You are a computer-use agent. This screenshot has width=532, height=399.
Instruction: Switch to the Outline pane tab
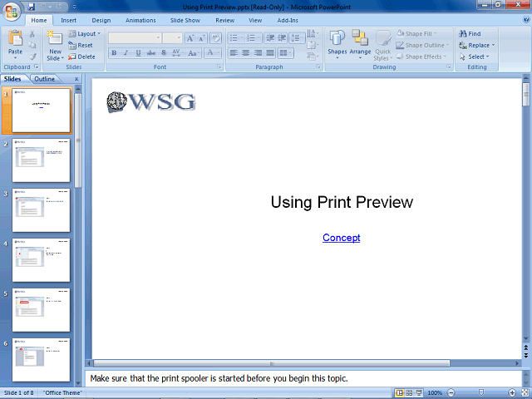(44, 79)
